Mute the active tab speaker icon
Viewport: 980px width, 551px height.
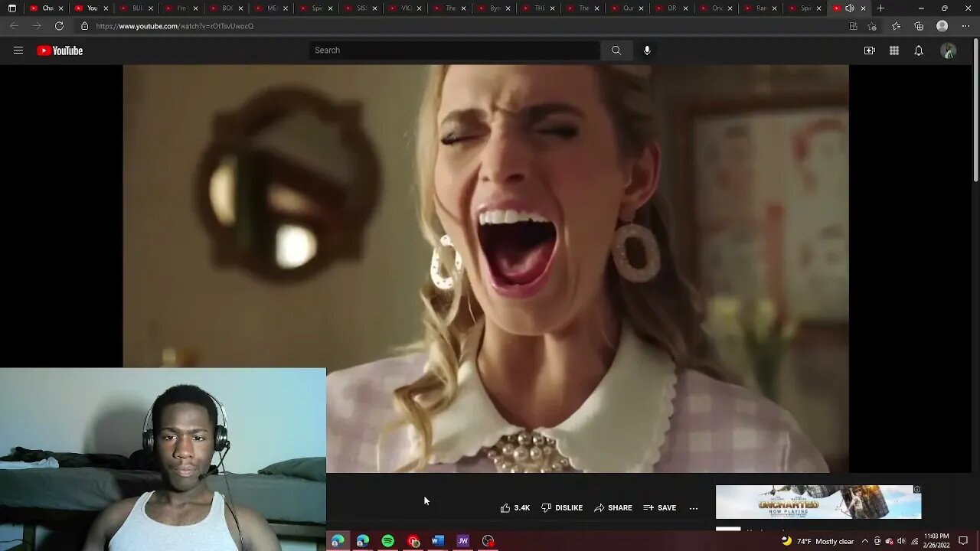(849, 8)
